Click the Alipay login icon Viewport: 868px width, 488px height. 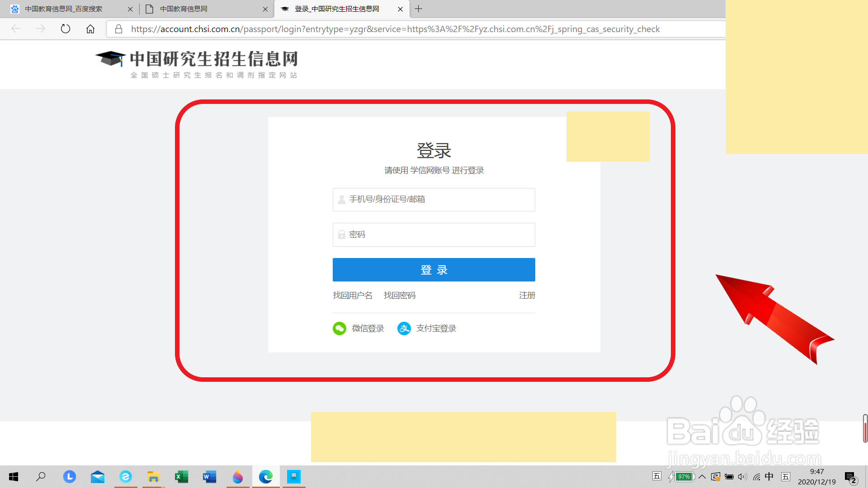[404, 328]
